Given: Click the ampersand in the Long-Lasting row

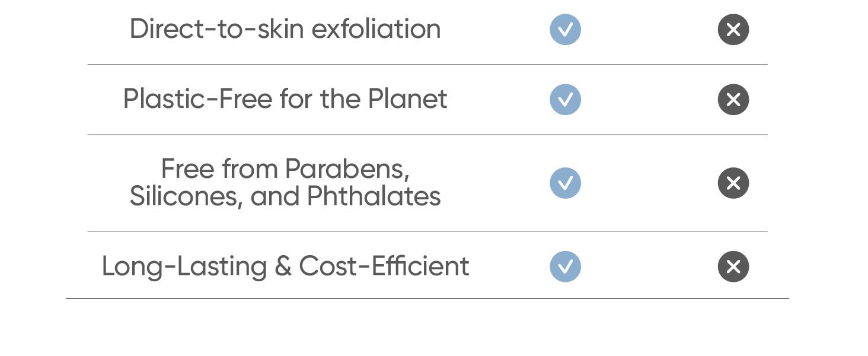Looking at the screenshot, I should click(283, 266).
